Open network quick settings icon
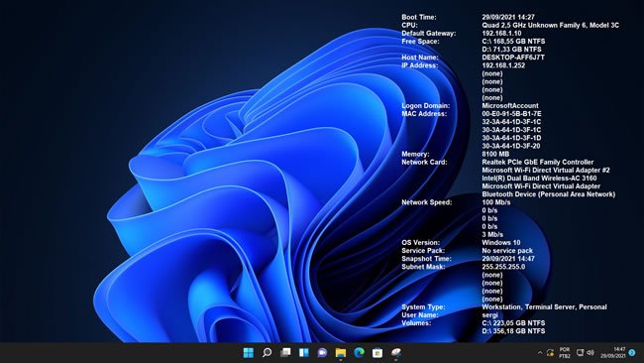Viewport: 644px width, 363px height. (580, 353)
